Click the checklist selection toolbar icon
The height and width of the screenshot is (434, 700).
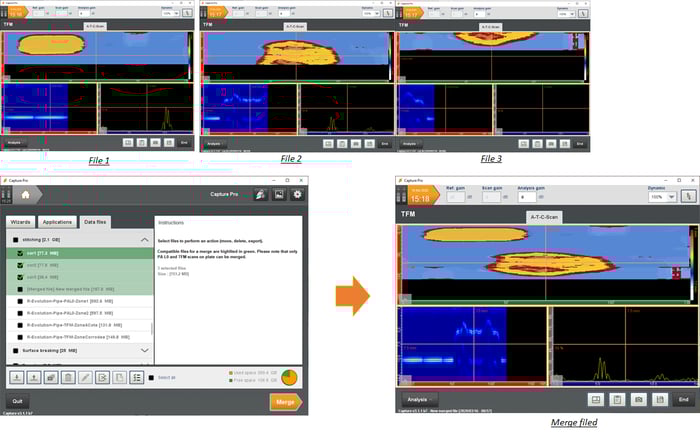(x=136, y=378)
